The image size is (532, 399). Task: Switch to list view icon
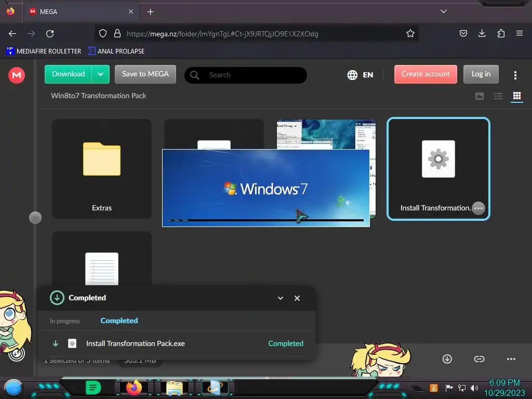coord(498,96)
